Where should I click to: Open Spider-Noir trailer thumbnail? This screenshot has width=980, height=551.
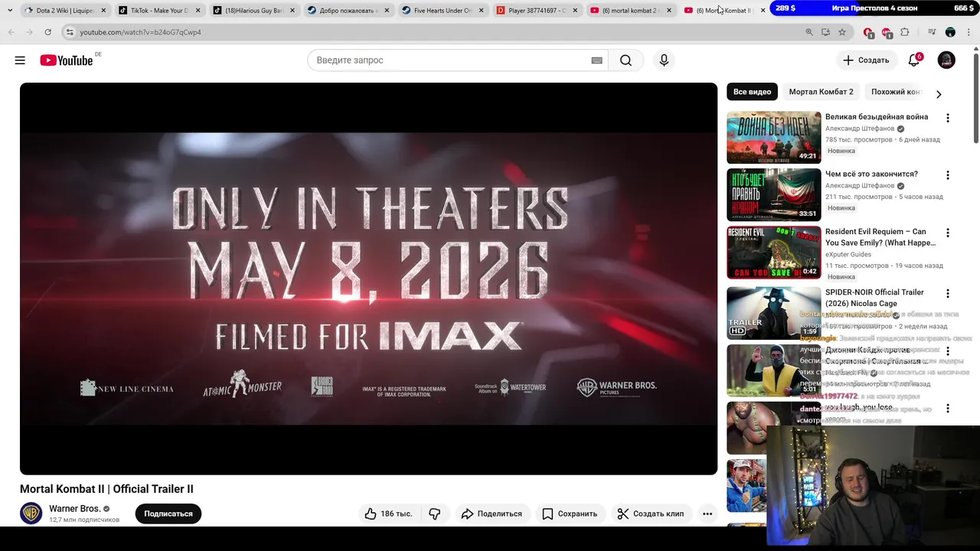click(773, 313)
